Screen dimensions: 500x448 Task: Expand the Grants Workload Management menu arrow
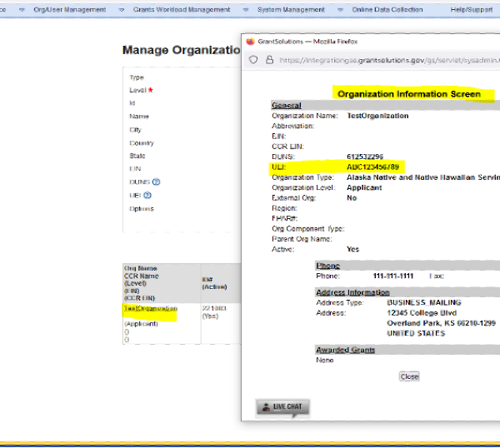coord(122,10)
